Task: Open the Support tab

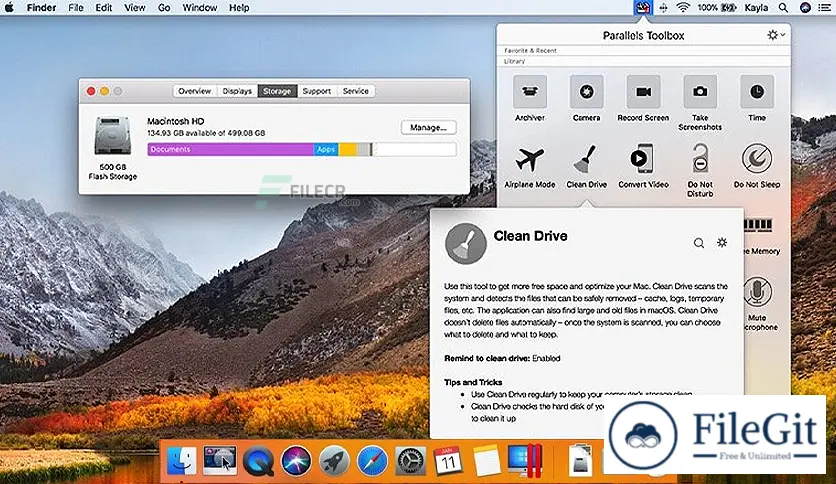Action: tap(317, 91)
